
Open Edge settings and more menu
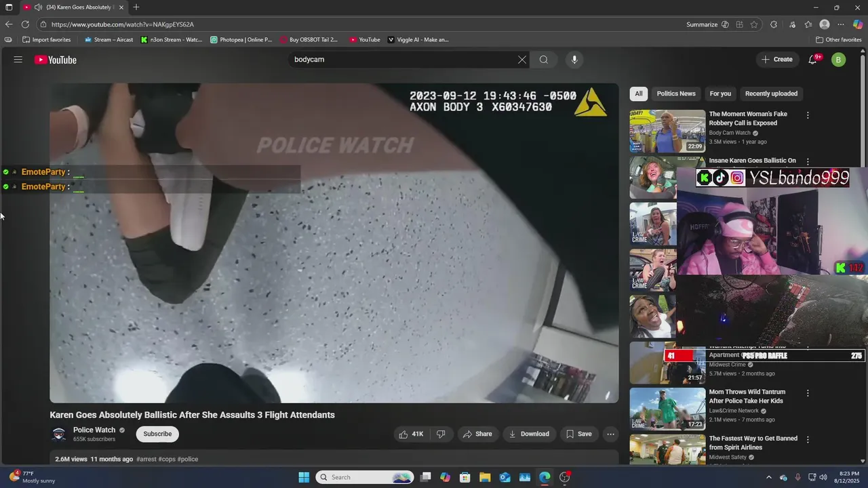coord(841,24)
